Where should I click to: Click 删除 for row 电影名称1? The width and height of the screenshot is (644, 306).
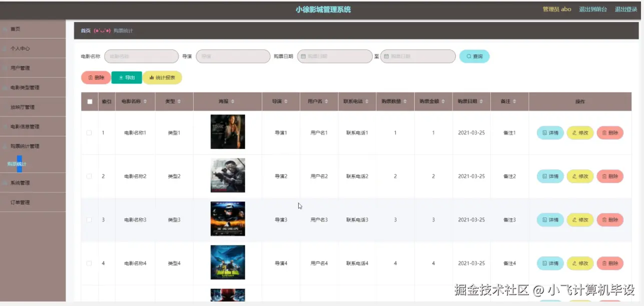tap(610, 133)
